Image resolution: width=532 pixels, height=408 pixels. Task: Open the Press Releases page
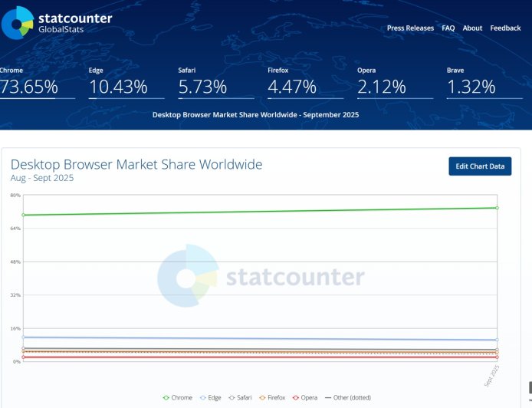pyautogui.click(x=410, y=28)
